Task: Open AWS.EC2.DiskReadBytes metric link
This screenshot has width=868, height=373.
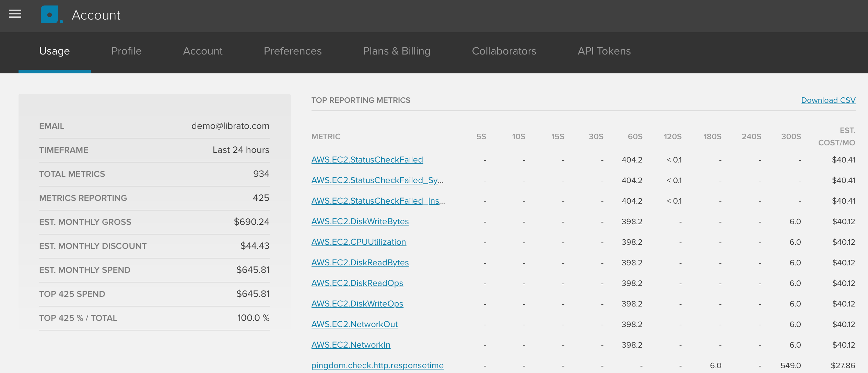Action: point(360,263)
